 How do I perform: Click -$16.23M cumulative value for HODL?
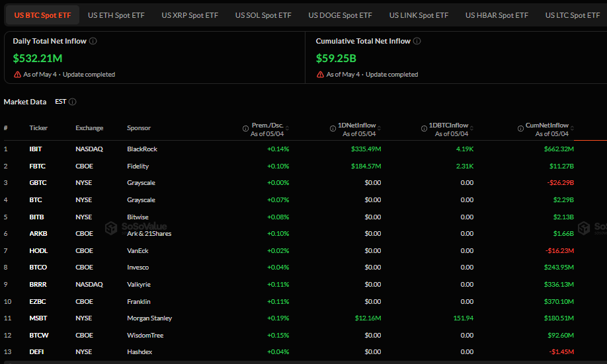559,250
